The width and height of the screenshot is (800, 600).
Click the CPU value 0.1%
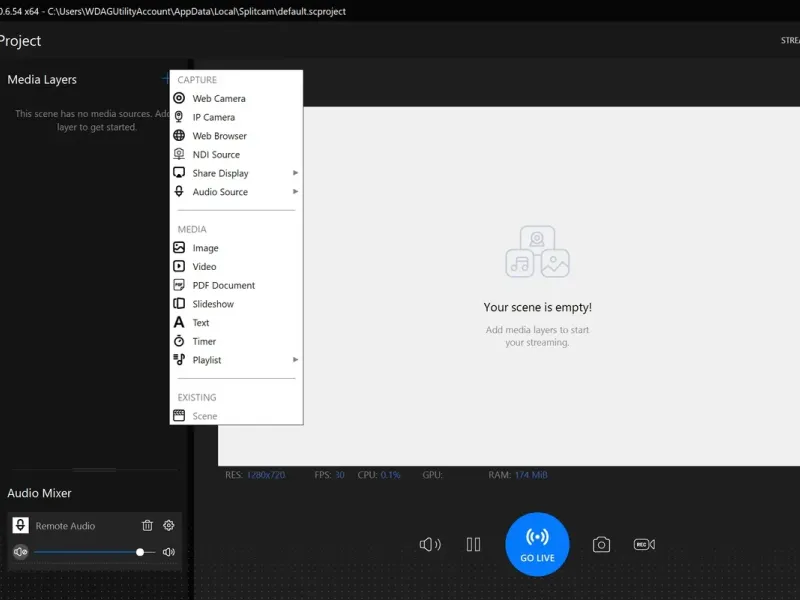[390, 474]
